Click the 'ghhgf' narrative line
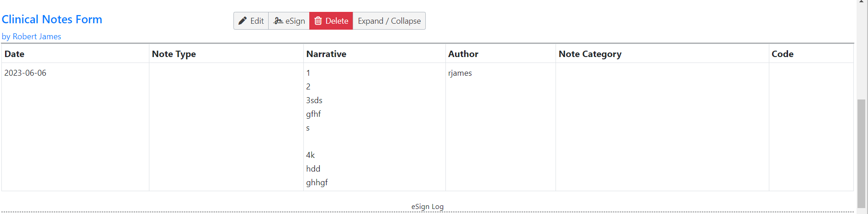 click(x=317, y=183)
